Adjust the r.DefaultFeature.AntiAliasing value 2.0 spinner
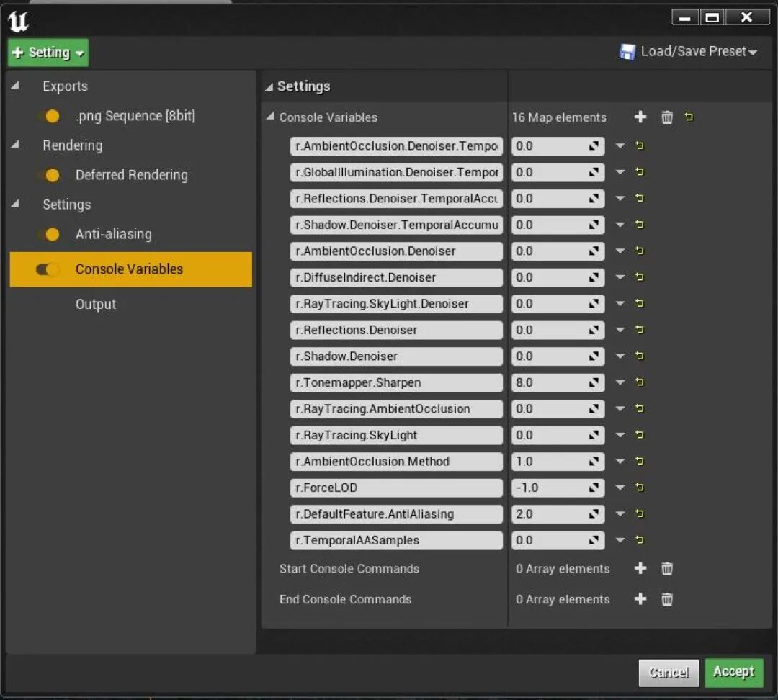This screenshot has width=778, height=700. pyautogui.click(x=558, y=514)
